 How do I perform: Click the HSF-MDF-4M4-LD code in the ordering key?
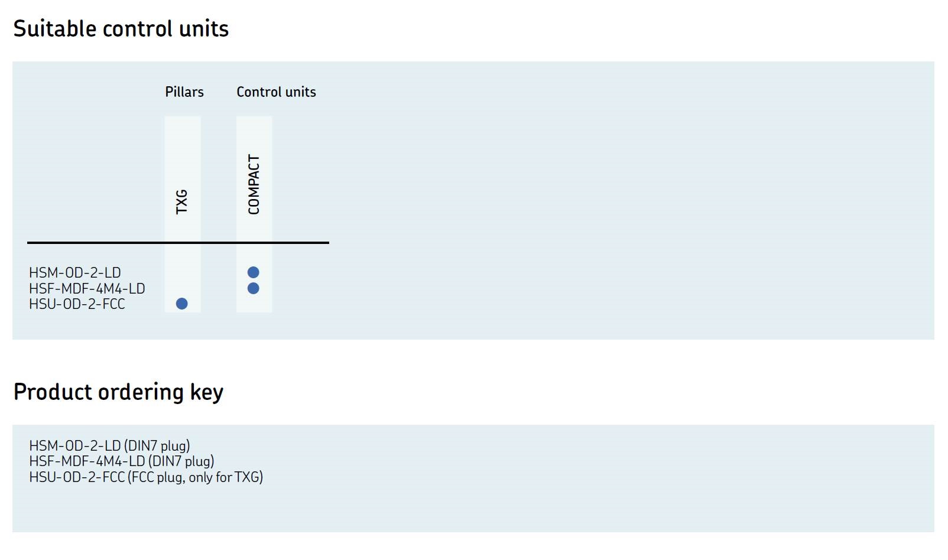87,461
